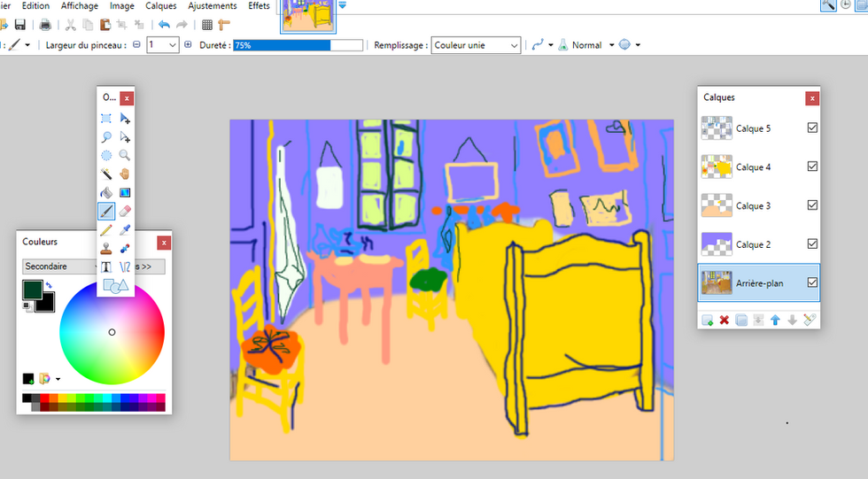Open the Remplissage fill style dropdown
Screen dimensions: 868x479
(476, 45)
